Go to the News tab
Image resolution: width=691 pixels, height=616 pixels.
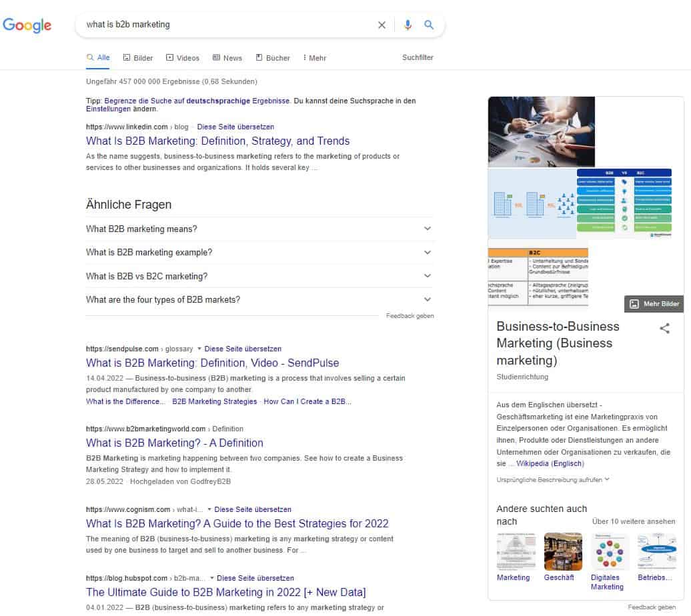pos(227,58)
